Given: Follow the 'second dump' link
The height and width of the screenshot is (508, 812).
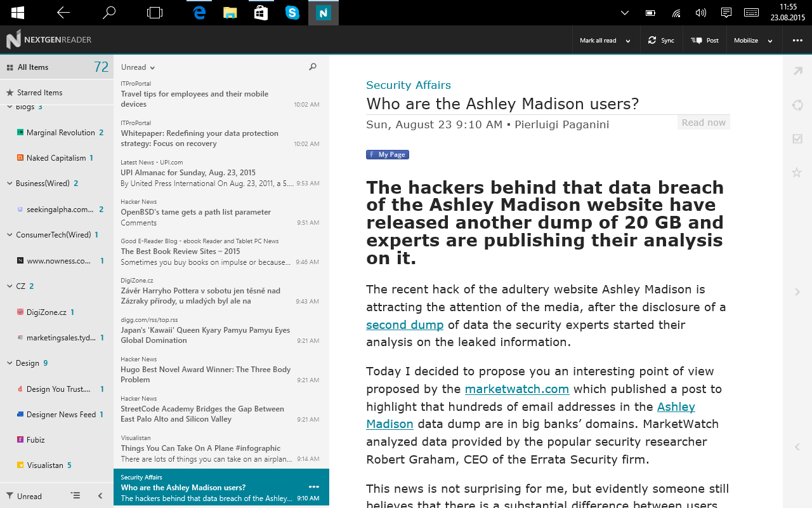Looking at the screenshot, I should click(x=405, y=325).
